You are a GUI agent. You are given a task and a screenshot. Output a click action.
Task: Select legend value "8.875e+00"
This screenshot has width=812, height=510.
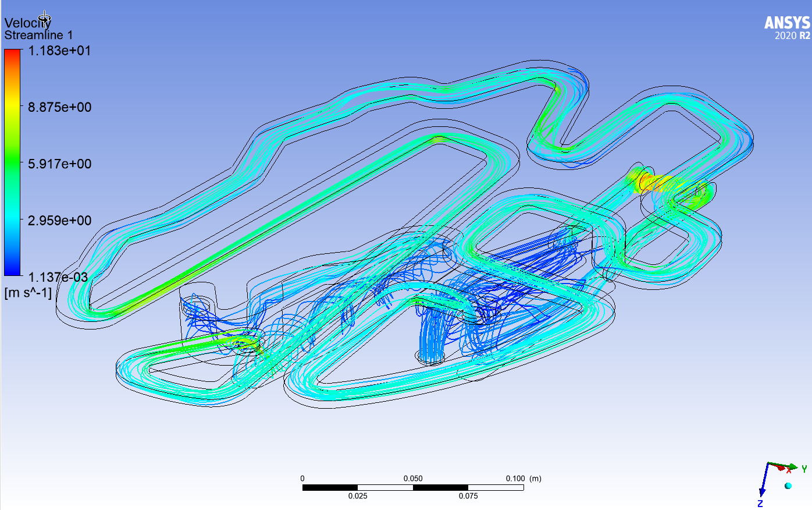coord(60,107)
